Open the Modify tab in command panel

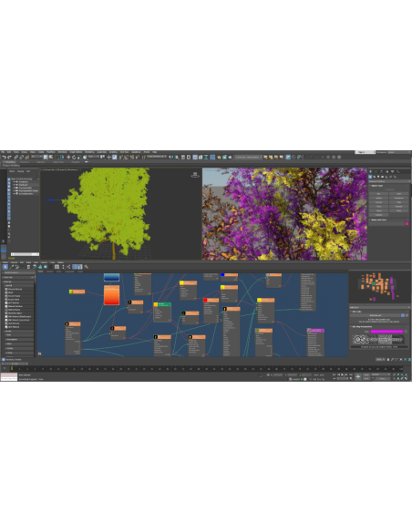pyautogui.click(x=376, y=172)
